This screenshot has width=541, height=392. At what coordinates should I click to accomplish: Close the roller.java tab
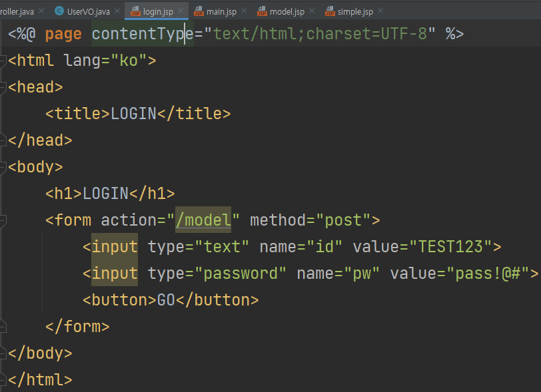[x=41, y=11]
